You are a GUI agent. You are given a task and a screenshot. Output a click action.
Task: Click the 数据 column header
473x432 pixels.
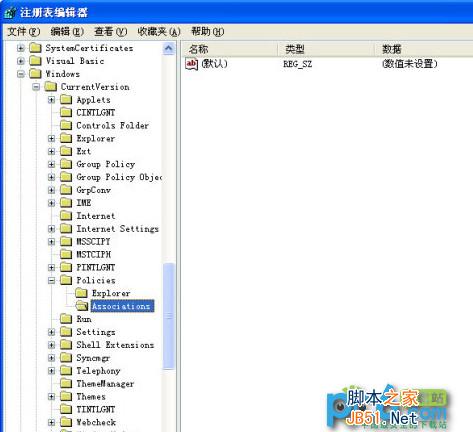(x=423, y=49)
